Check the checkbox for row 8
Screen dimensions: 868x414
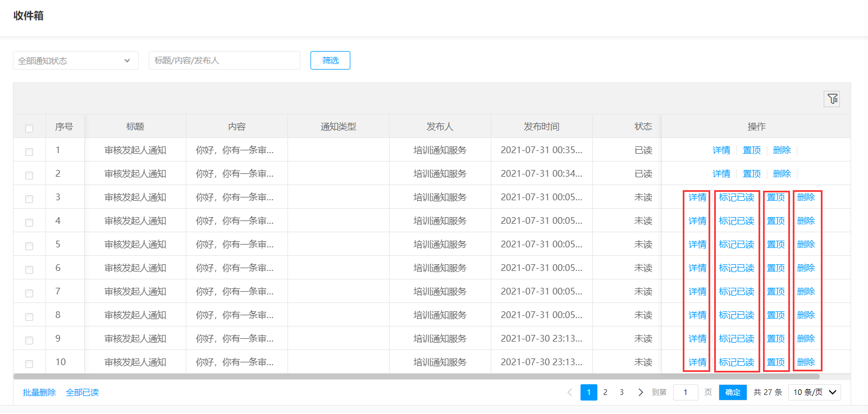tap(29, 317)
